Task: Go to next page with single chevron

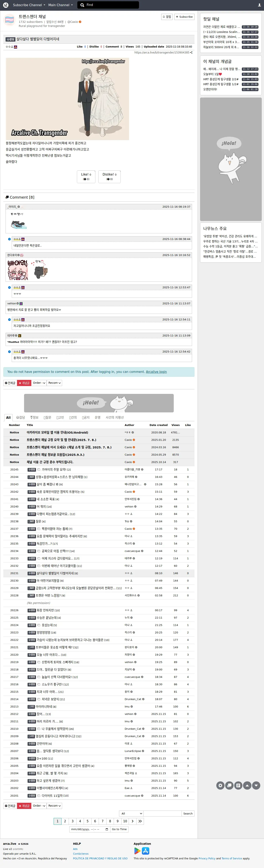Action: 133,821
